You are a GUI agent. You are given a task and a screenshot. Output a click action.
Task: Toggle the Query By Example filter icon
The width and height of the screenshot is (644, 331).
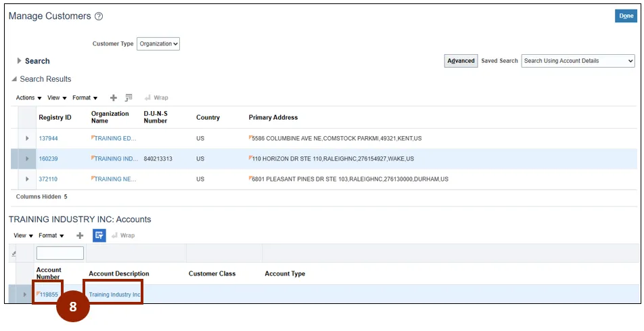click(x=99, y=236)
